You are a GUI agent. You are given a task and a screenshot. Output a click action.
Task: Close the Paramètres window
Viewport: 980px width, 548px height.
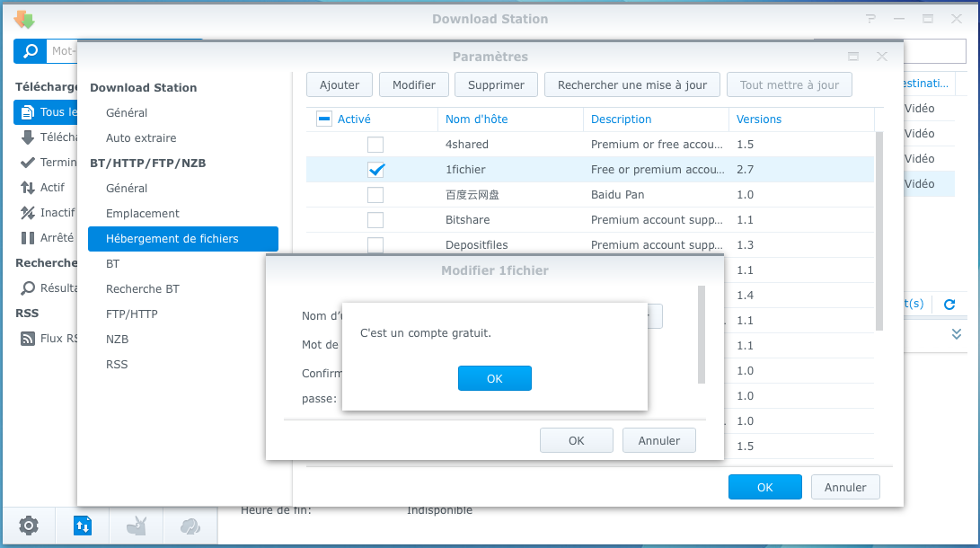click(882, 57)
